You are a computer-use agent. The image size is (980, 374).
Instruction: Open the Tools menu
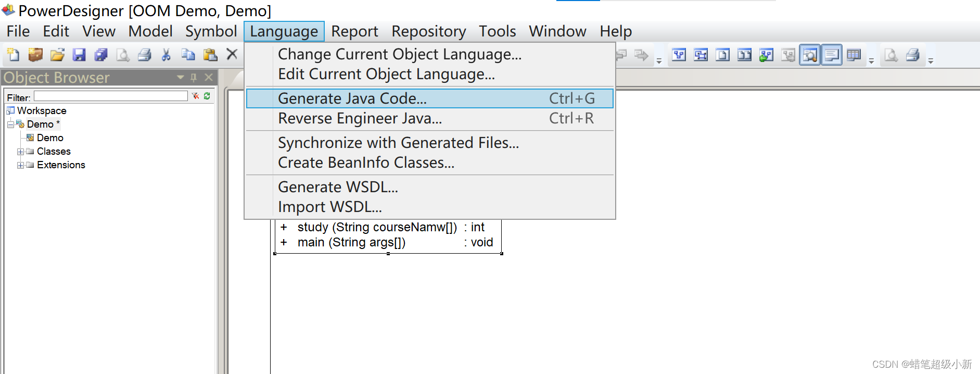[x=498, y=31]
